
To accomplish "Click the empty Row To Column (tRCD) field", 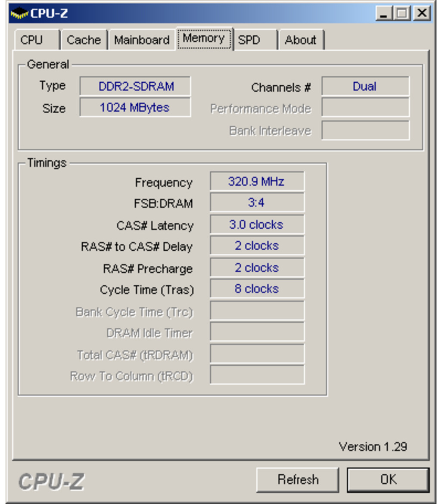I will (257, 375).
